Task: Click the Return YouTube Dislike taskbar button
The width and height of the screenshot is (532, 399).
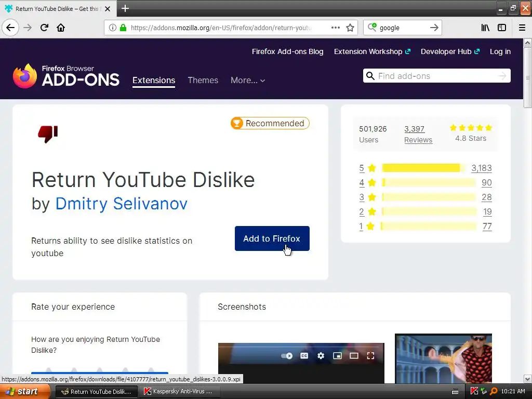Action: [x=96, y=392]
